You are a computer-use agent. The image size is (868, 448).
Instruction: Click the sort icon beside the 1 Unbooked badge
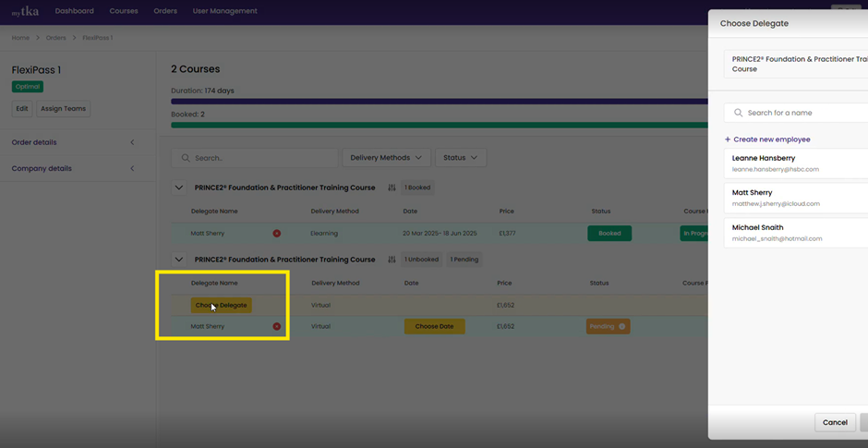pos(392,260)
